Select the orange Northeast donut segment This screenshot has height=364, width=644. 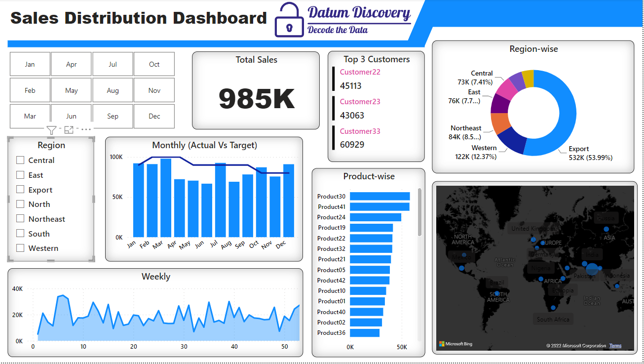(500, 124)
